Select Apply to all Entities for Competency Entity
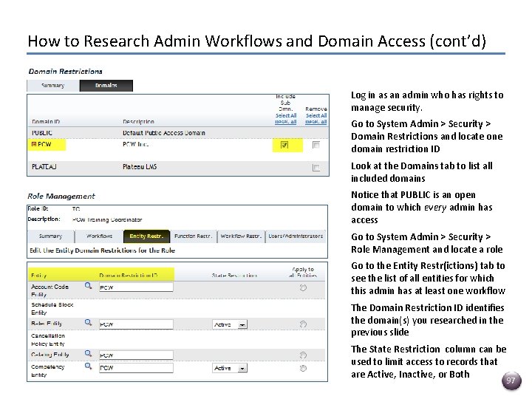 [x=303, y=368]
